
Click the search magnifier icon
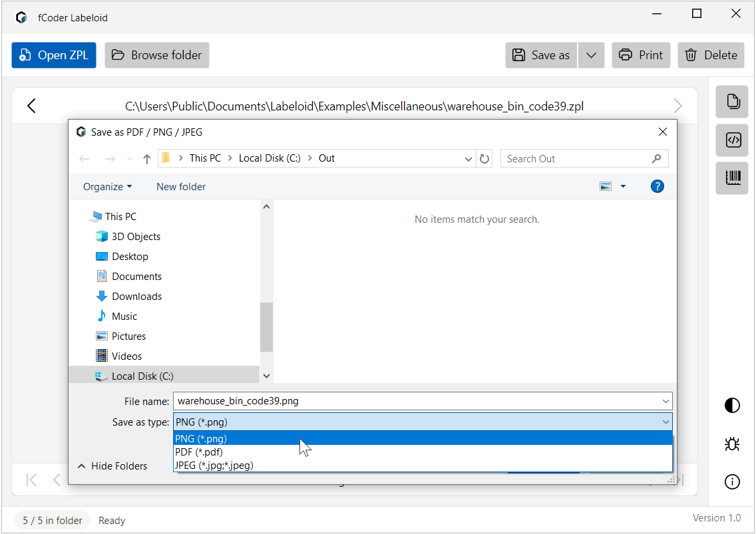pos(656,158)
